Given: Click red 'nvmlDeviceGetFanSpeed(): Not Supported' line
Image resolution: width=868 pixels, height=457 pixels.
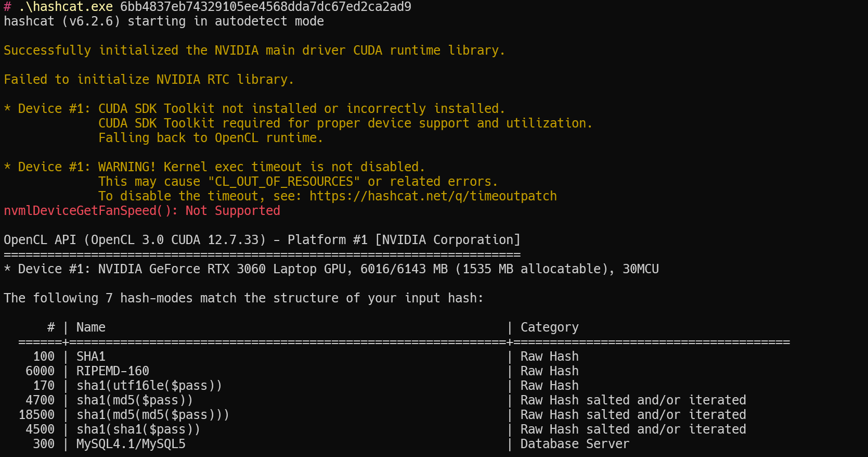Looking at the screenshot, I should coord(142,211).
